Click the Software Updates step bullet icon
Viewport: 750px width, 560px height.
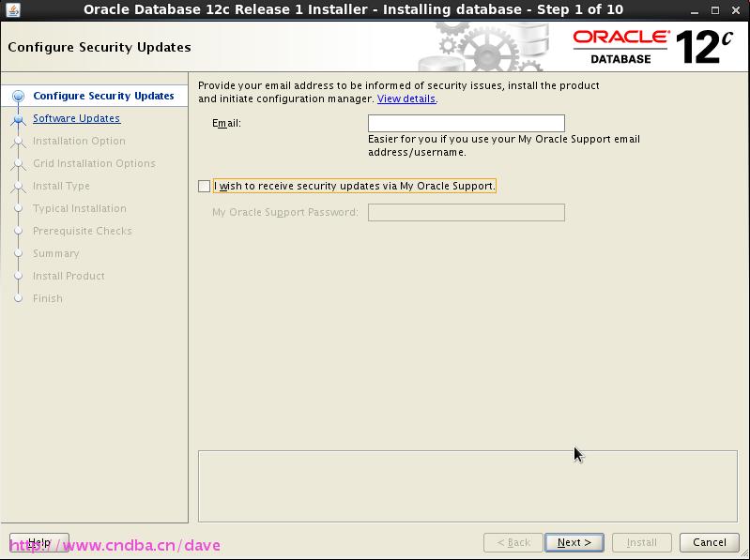coord(18,118)
